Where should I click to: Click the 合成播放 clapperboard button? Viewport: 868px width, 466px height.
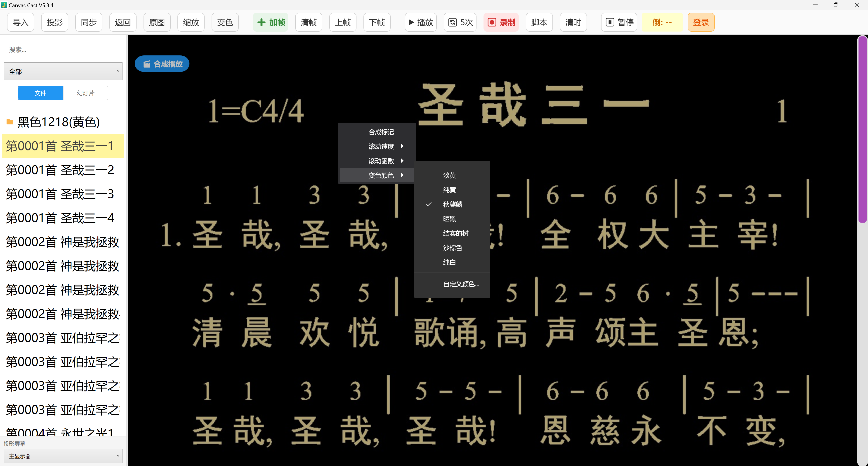(162, 63)
